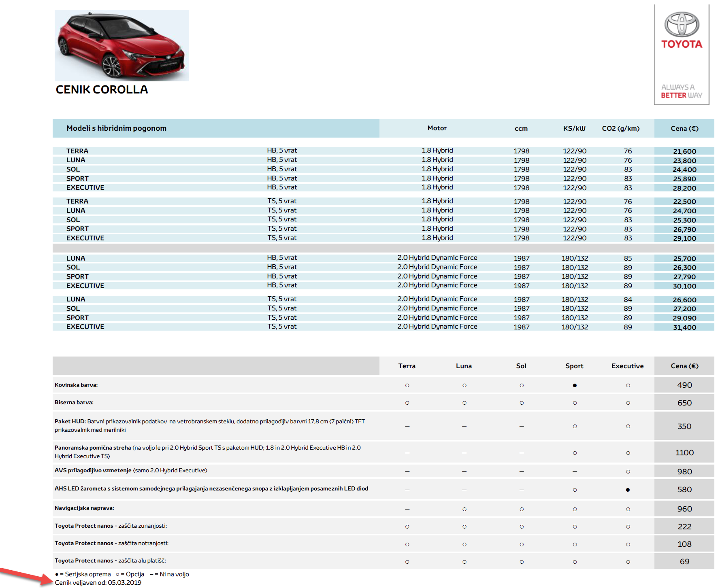Click the Terra equipment column header
718x588 pixels.
[407, 366]
